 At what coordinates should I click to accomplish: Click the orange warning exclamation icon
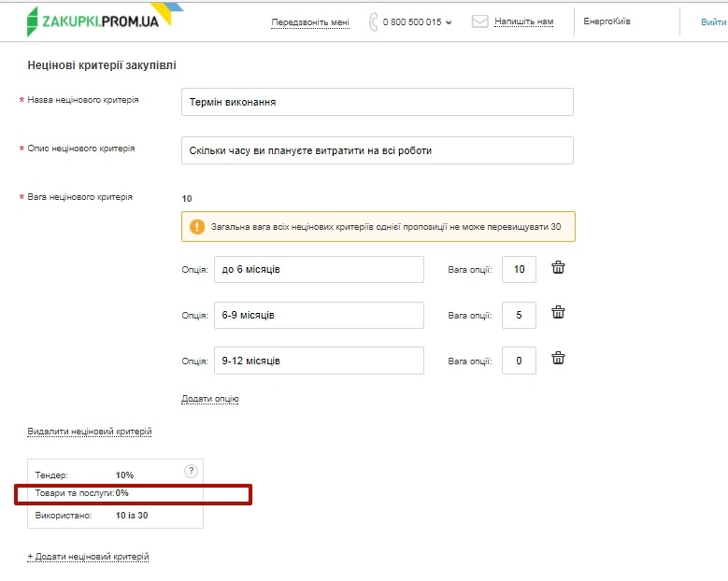pos(197,226)
